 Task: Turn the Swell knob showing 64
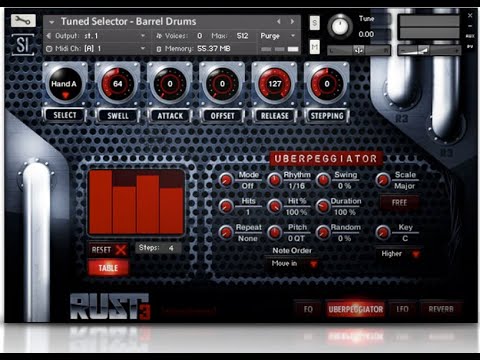[x=117, y=84]
